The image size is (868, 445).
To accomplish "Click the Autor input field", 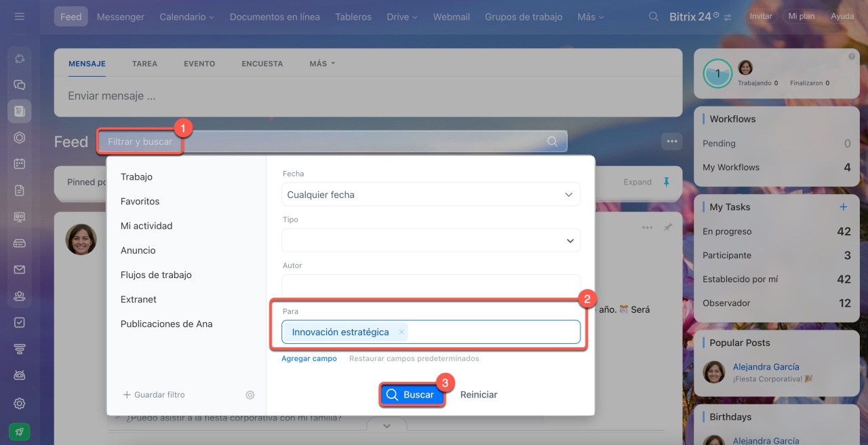I will [x=431, y=286].
